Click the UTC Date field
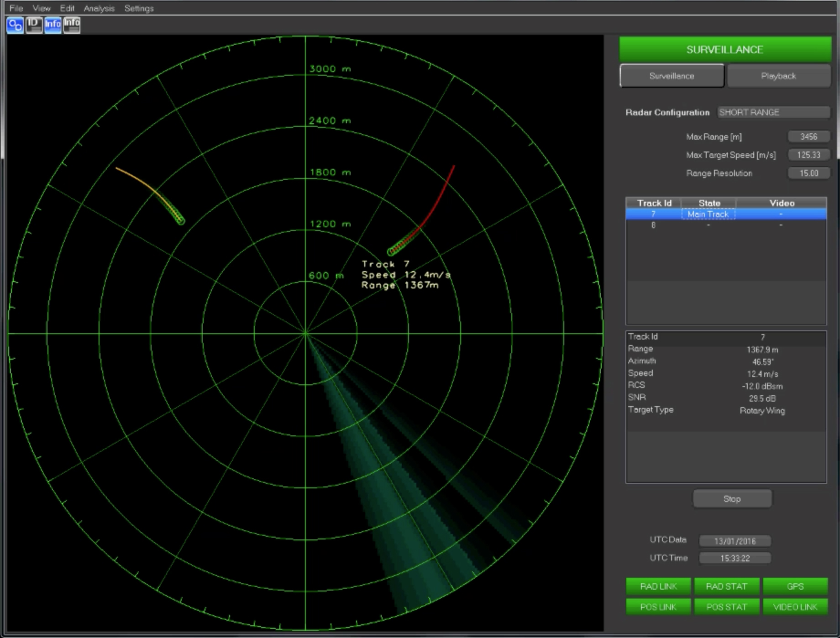This screenshot has width=840, height=638. 735,541
